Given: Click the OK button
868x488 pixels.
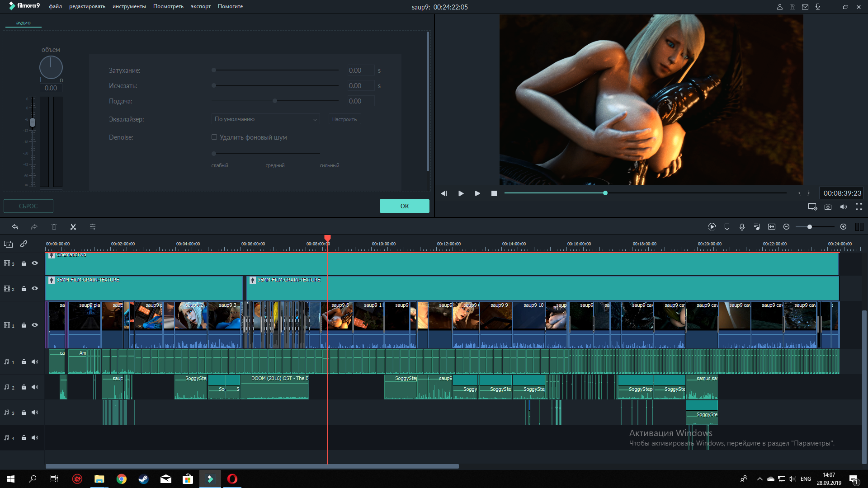Looking at the screenshot, I should click(405, 206).
